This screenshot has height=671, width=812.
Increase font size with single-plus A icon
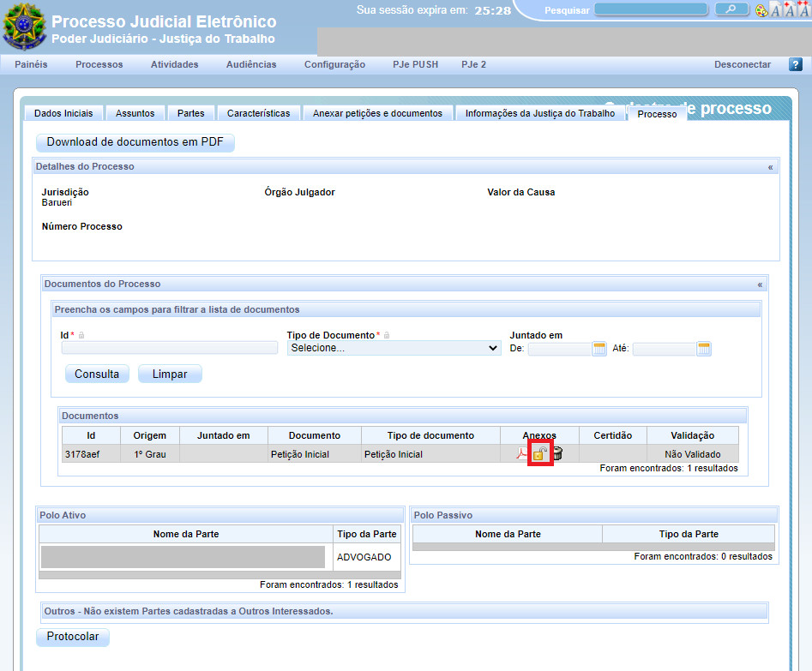coord(789,10)
